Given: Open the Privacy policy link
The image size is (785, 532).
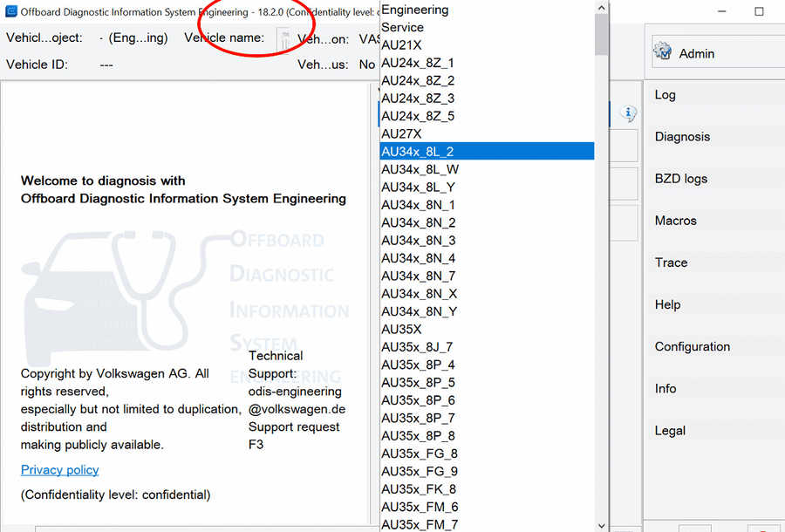Looking at the screenshot, I should (59, 470).
